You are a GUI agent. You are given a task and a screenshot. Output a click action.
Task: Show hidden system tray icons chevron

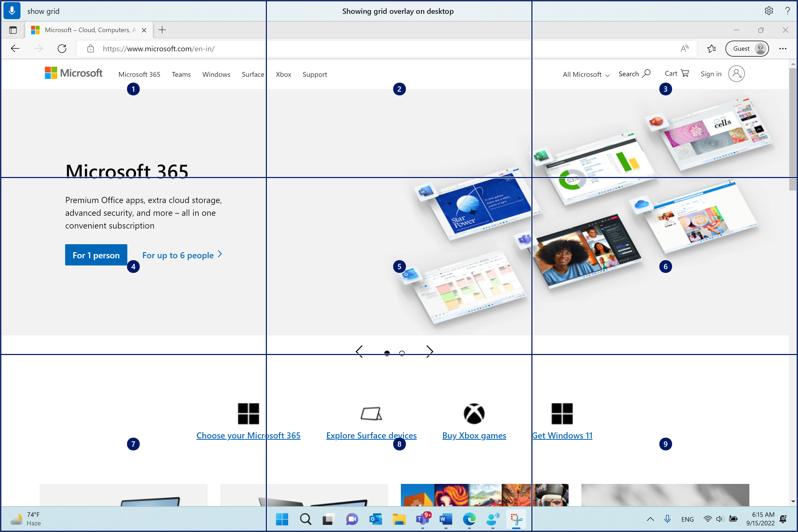[650, 519]
